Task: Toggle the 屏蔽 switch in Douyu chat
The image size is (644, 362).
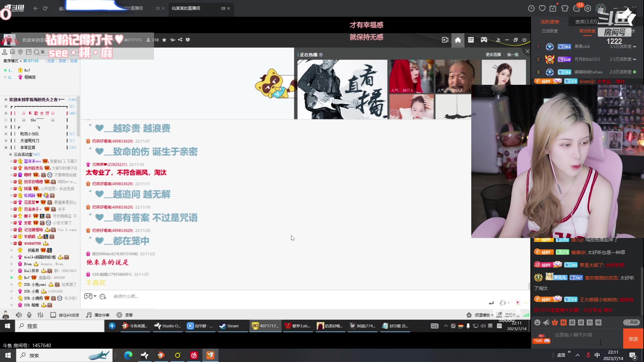Action: 632,322
